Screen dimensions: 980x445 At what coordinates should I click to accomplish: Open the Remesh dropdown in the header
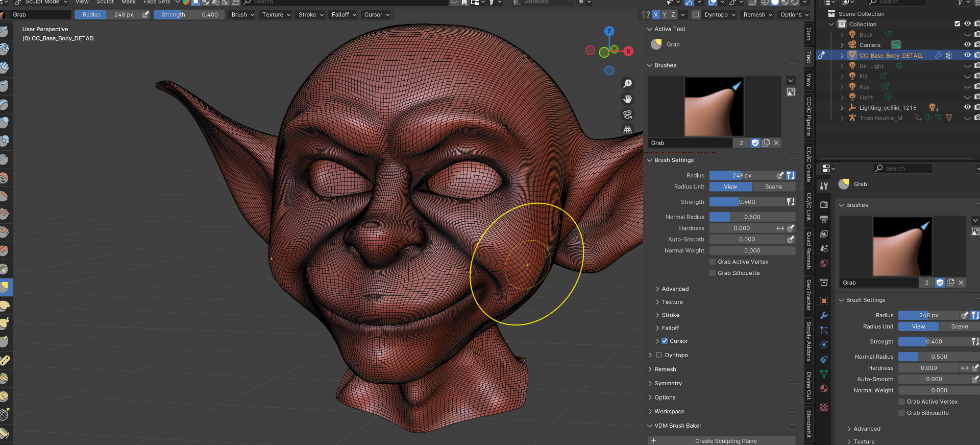(757, 15)
